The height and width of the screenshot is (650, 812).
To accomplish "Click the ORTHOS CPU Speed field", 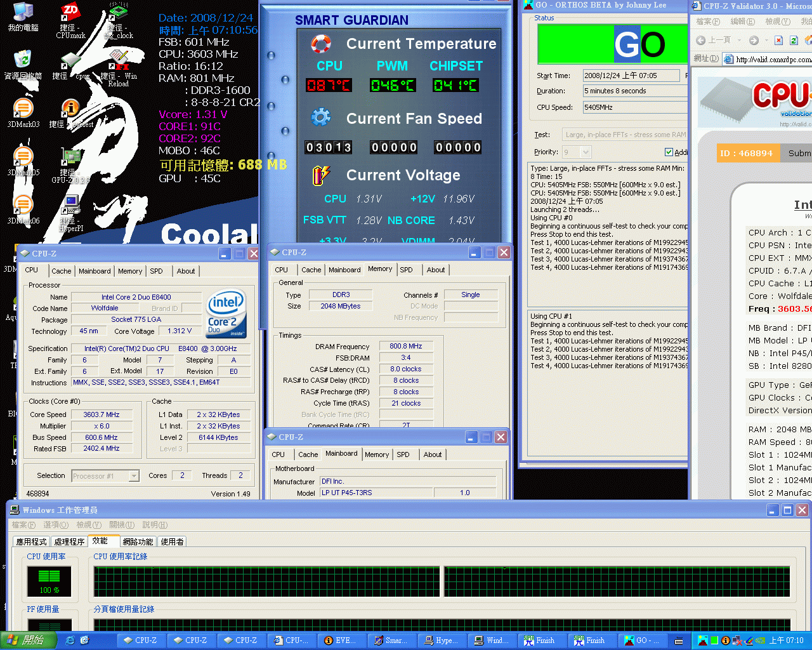I will coord(634,107).
